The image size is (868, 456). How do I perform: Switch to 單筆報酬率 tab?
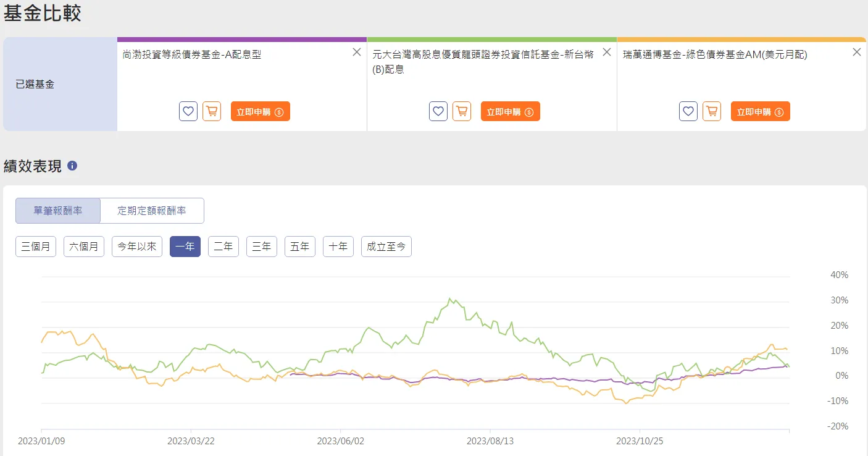[58, 211]
